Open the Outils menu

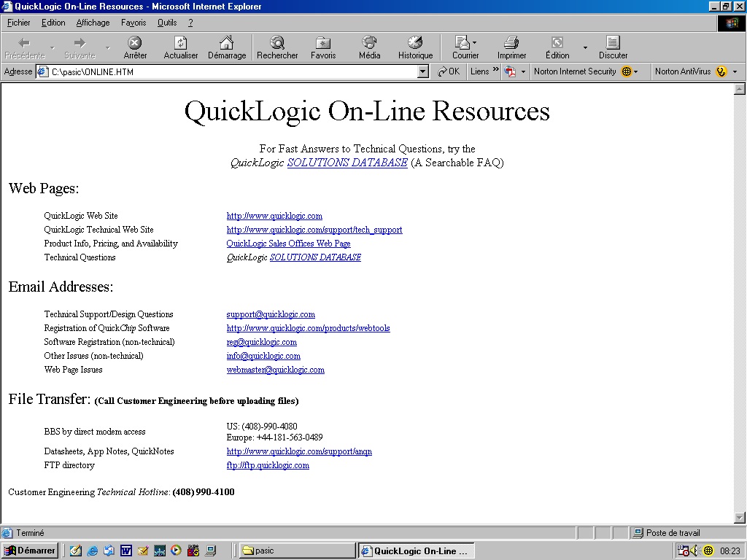167,23
